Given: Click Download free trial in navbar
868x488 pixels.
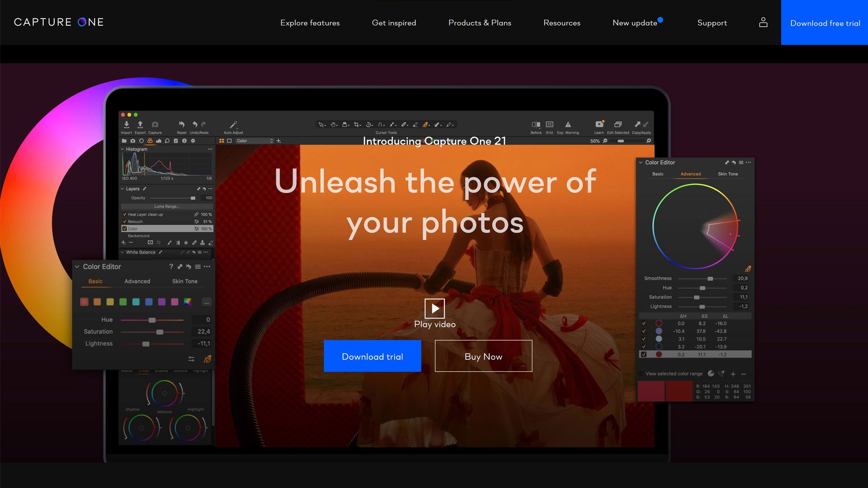Looking at the screenshot, I should click(x=825, y=23).
